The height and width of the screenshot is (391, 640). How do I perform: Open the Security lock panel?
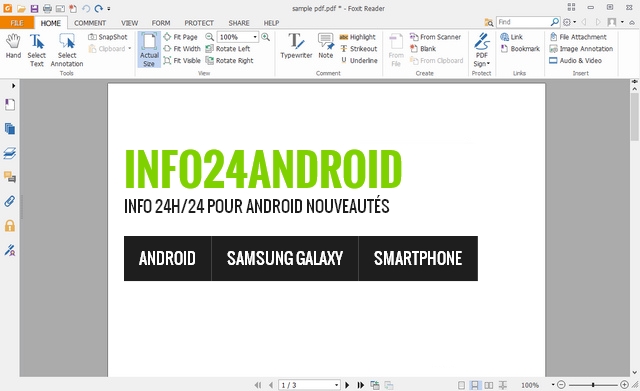pos(10,226)
